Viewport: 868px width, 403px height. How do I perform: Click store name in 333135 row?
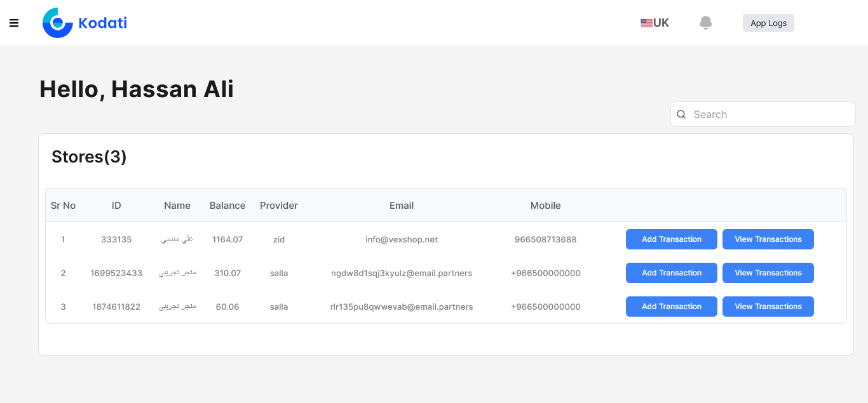pos(177,239)
